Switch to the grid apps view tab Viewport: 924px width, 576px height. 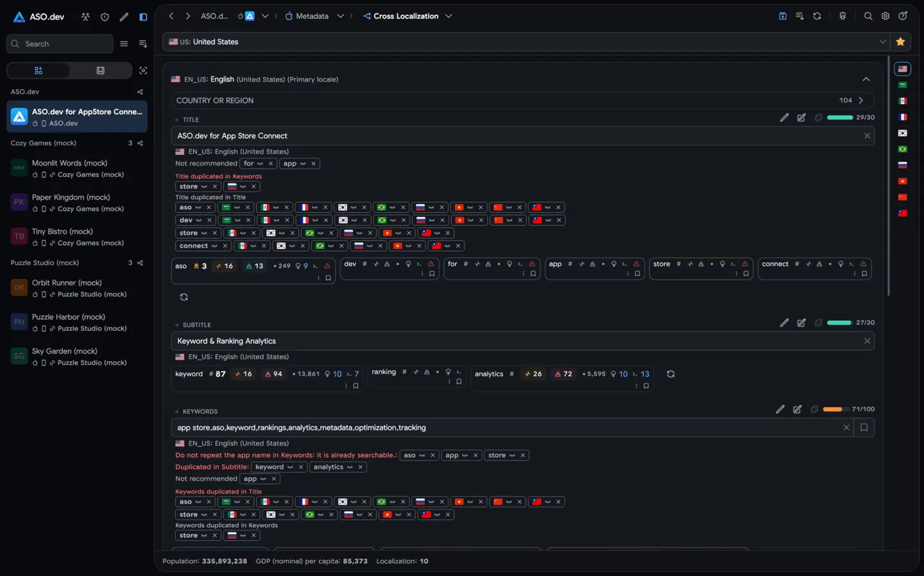(38, 71)
